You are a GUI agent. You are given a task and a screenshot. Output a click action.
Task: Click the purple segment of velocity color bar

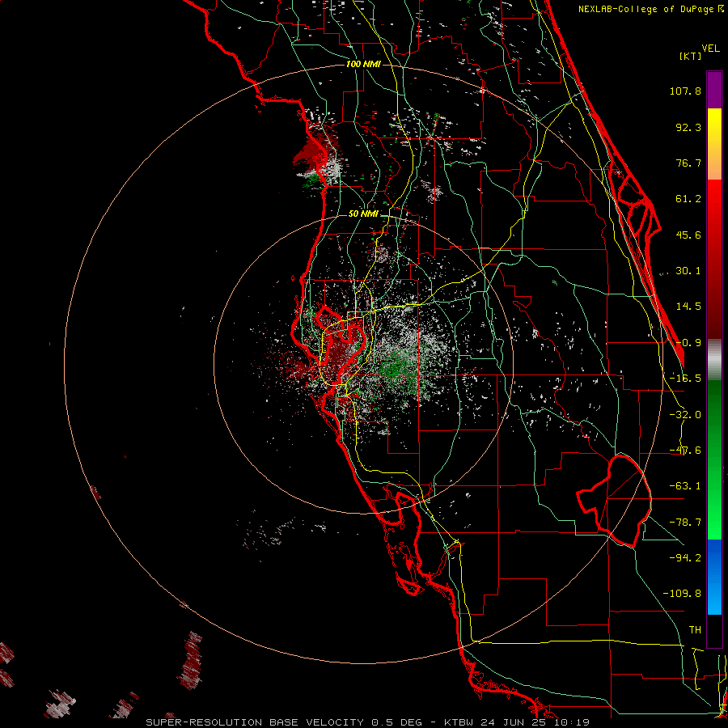(714, 90)
